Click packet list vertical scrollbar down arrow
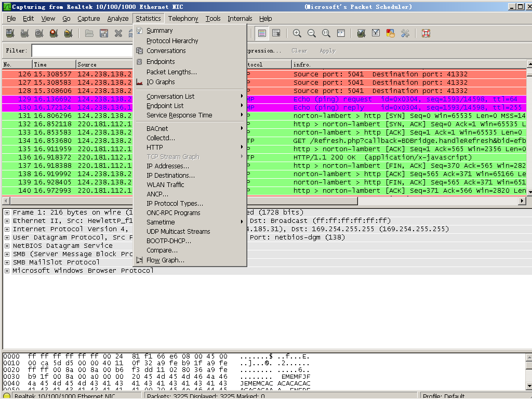 (529, 192)
